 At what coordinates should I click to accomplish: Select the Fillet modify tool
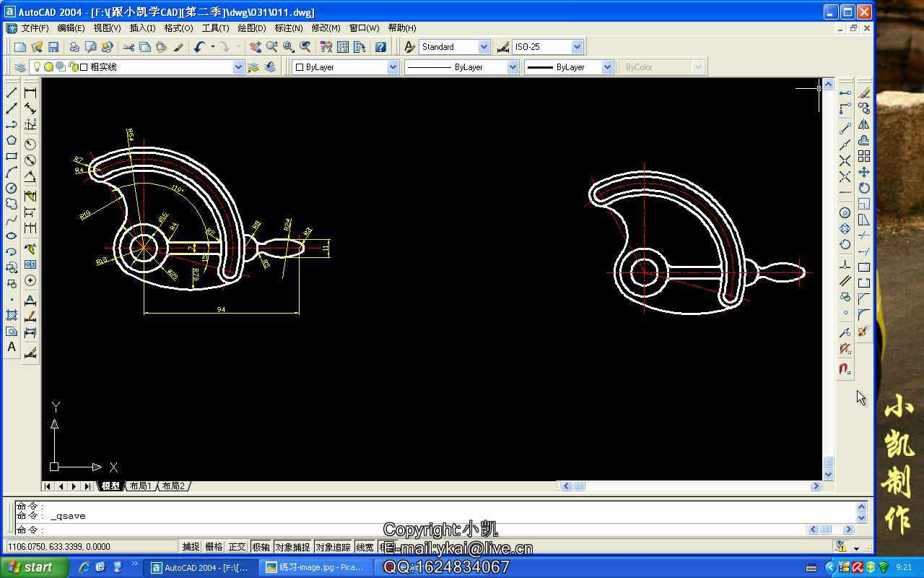coord(864,315)
